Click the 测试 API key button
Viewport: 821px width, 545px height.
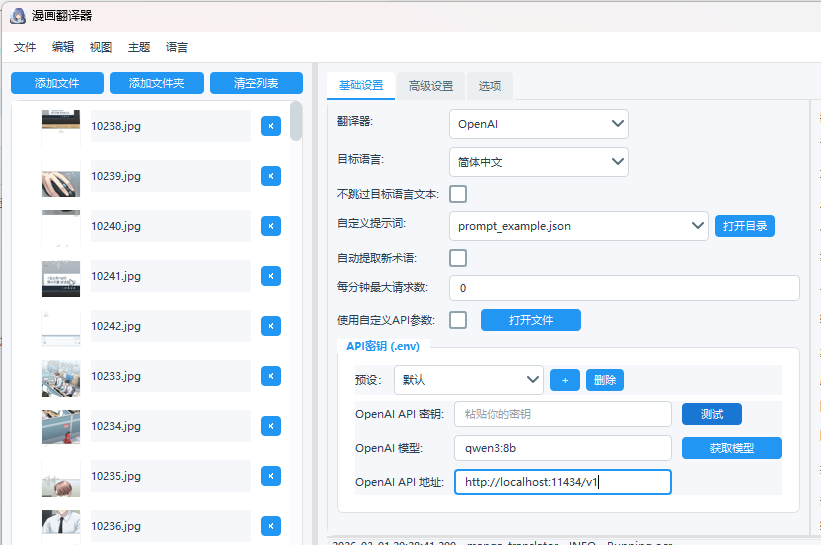point(712,414)
